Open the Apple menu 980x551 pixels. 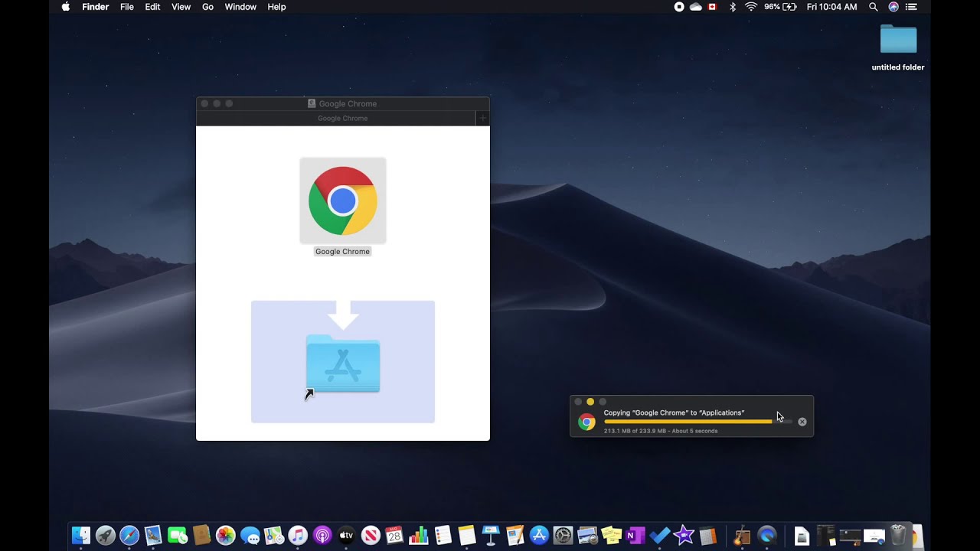[x=65, y=7]
